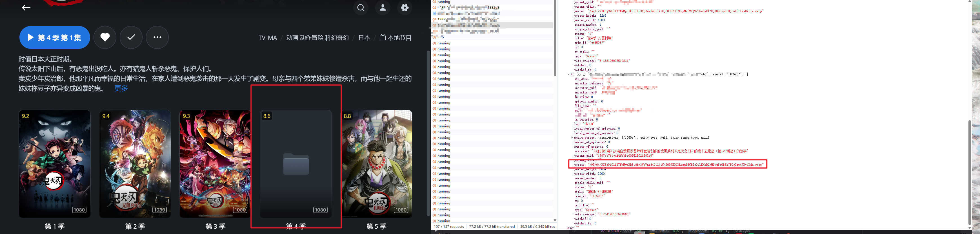Click the 第5季 label
This screenshot has width=980, height=234.
pos(377,226)
